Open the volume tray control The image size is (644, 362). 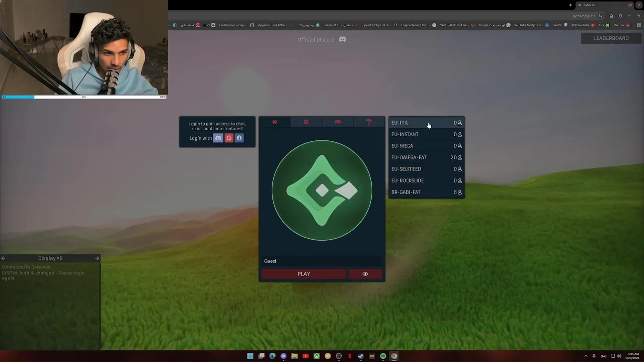coord(619,356)
